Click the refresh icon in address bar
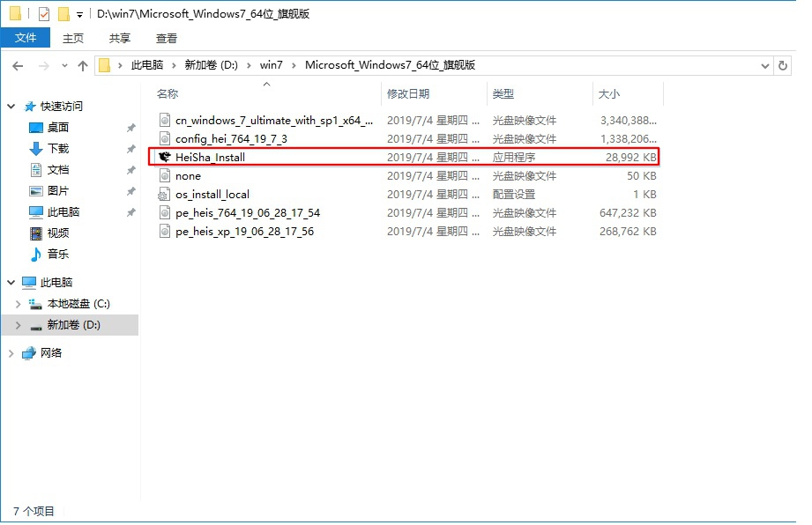The height and width of the screenshot is (525, 812). click(784, 65)
